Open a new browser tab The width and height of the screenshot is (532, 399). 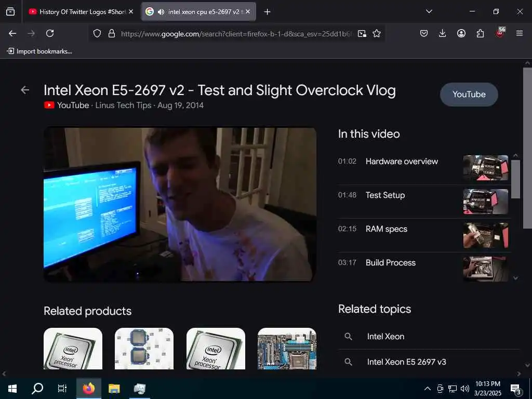pos(268,12)
